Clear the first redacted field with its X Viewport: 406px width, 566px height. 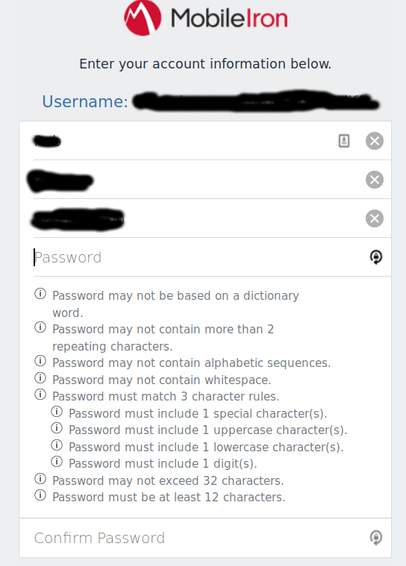(x=375, y=141)
